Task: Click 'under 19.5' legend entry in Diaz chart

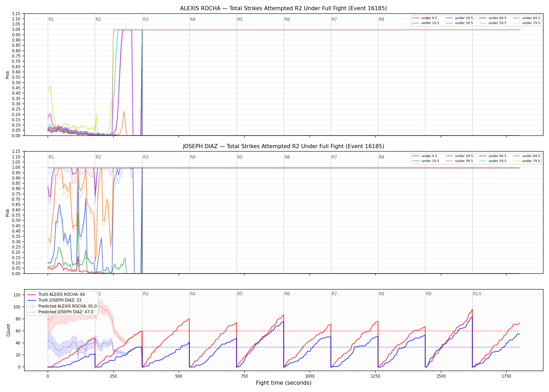Action: 426,161
